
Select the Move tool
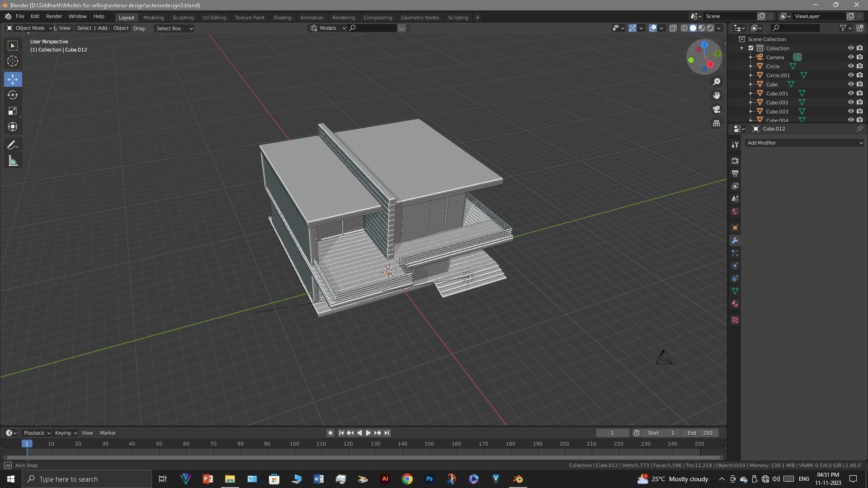click(x=13, y=79)
